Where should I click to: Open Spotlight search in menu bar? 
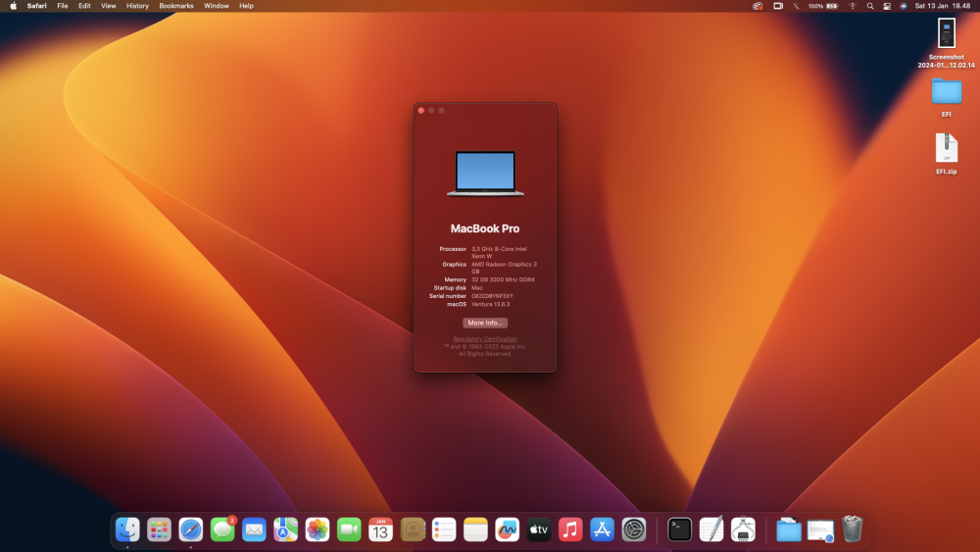[870, 6]
